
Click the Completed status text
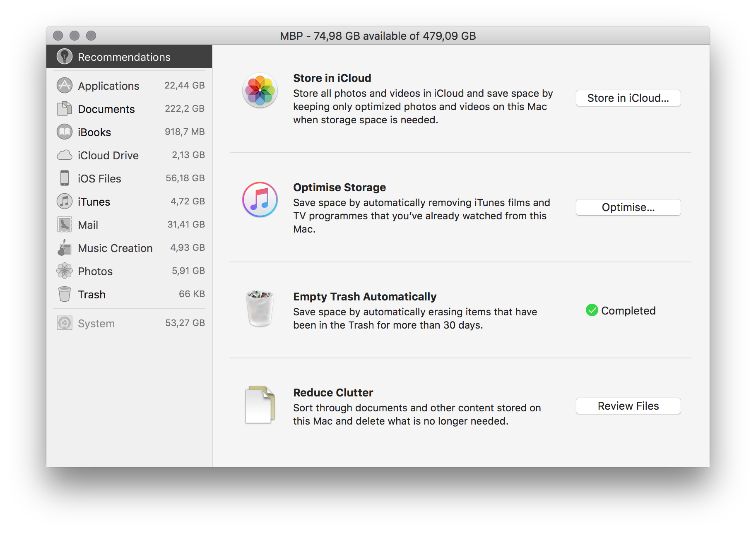[x=628, y=310]
